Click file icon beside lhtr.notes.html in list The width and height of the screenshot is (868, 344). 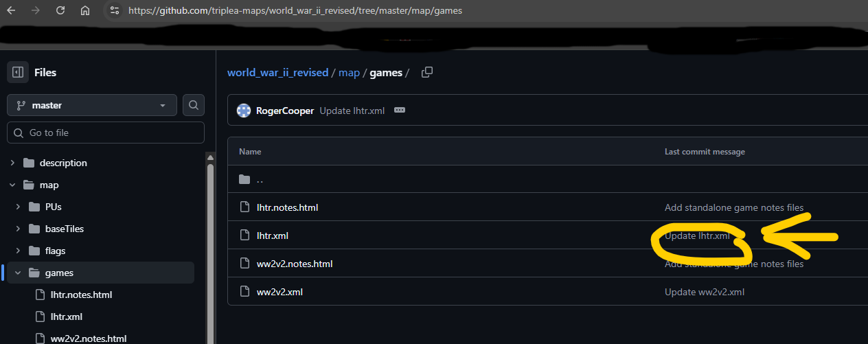pyautogui.click(x=244, y=207)
